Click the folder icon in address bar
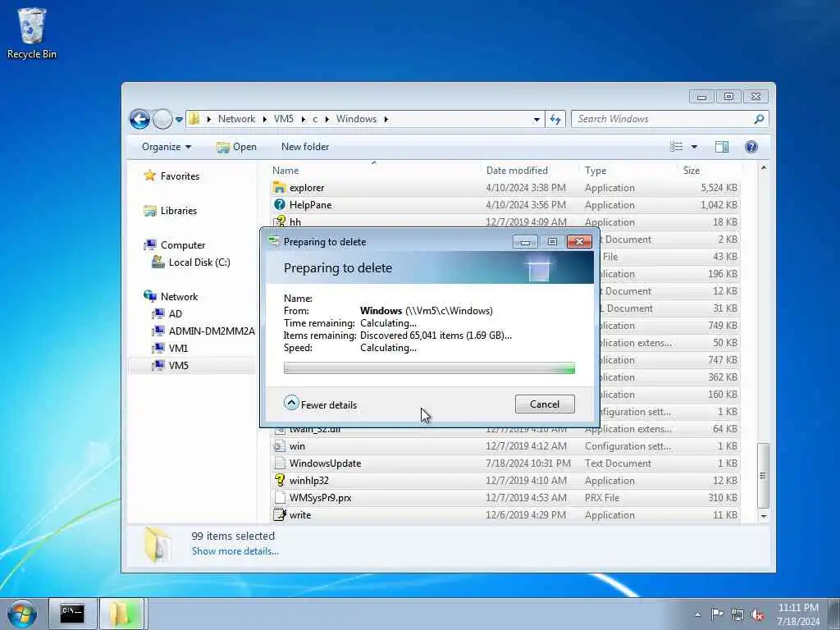Screen dimensions: 840x630 click(194, 119)
